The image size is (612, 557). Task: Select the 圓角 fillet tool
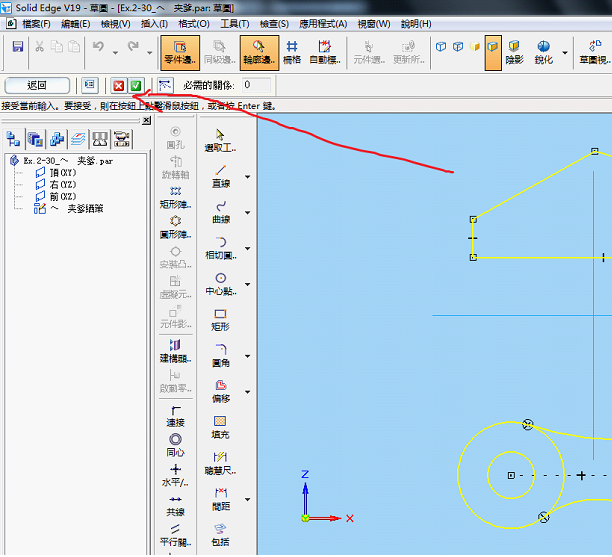click(221, 356)
